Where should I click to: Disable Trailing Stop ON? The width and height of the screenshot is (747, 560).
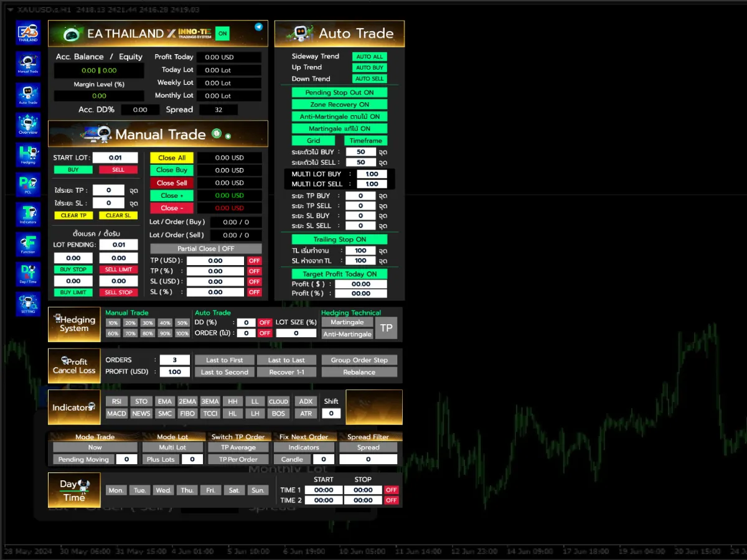pyautogui.click(x=339, y=240)
